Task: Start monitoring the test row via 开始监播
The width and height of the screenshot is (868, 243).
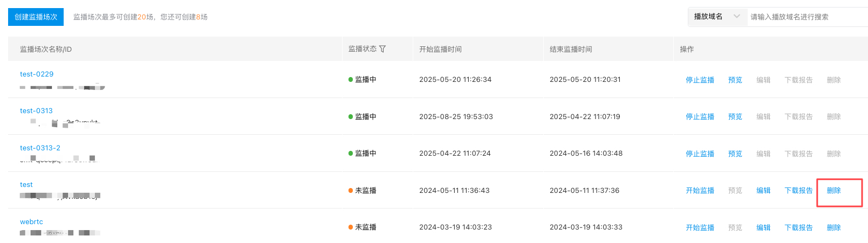Action: point(700,190)
